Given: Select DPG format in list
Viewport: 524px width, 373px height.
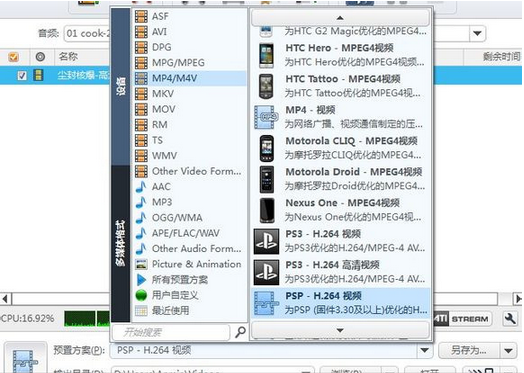Looking at the screenshot, I should click(189, 47).
